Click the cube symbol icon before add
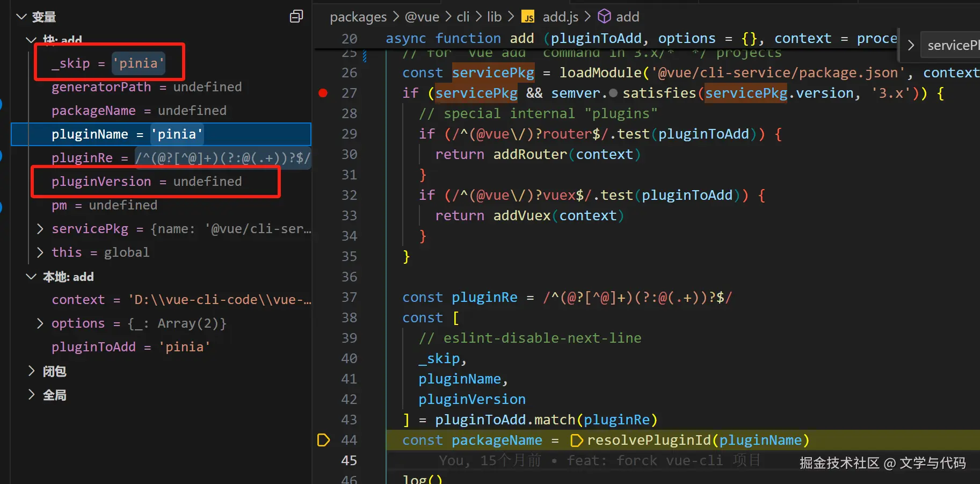Viewport: 980px width, 484px height. point(604,17)
